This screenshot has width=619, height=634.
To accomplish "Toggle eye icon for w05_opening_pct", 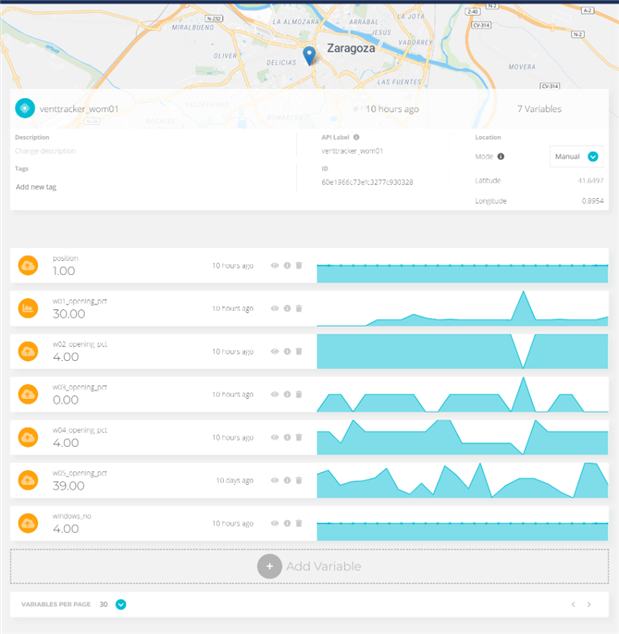I will (x=275, y=480).
